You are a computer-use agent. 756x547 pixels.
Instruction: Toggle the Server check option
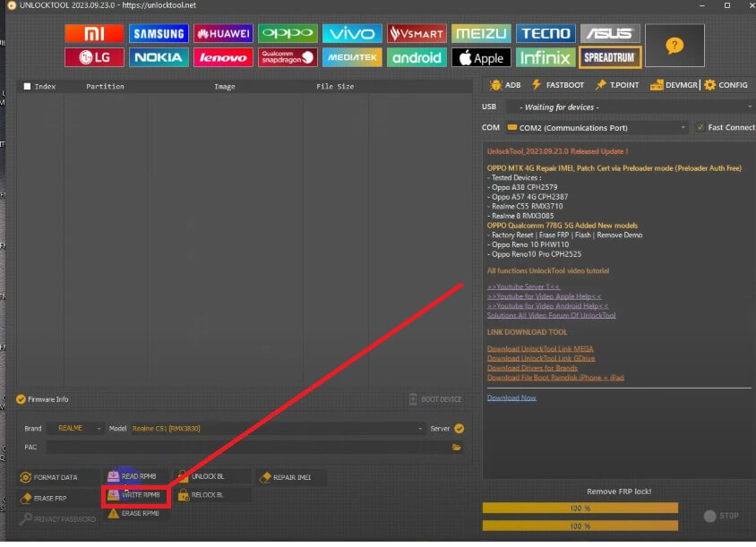point(459,429)
